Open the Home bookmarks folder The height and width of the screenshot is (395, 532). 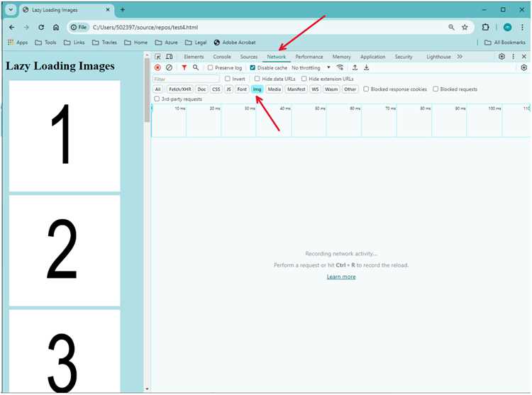click(x=135, y=43)
